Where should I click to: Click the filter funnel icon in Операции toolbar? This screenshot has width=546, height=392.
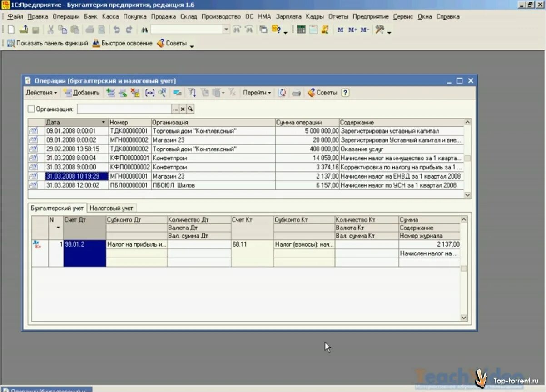click(192, 93)
